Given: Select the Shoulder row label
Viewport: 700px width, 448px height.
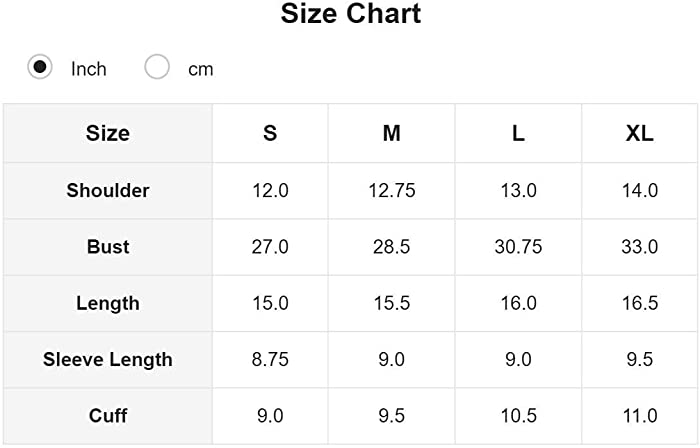Looking at the screenshot, I should pyautogui.click(x=108, y=191).
